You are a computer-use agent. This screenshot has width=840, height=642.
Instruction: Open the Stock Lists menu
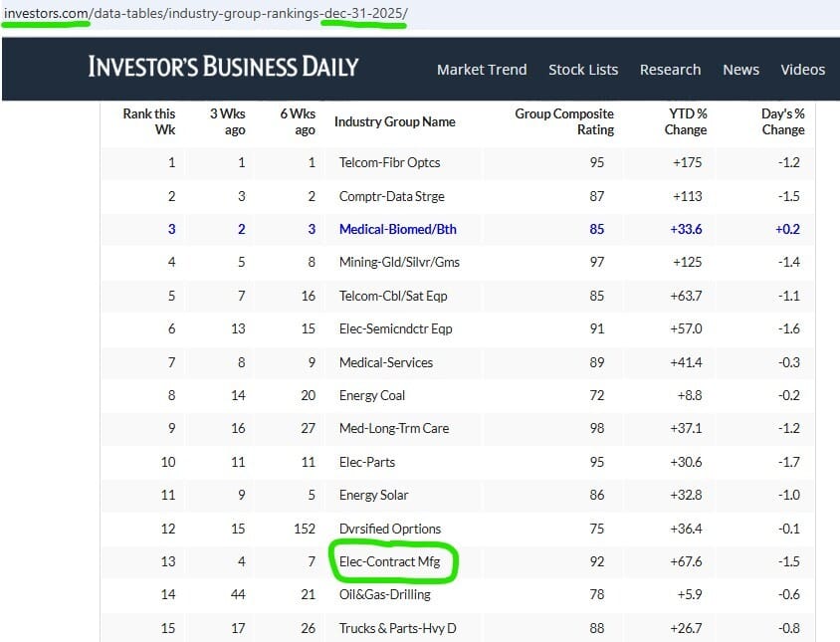(583, 70)
